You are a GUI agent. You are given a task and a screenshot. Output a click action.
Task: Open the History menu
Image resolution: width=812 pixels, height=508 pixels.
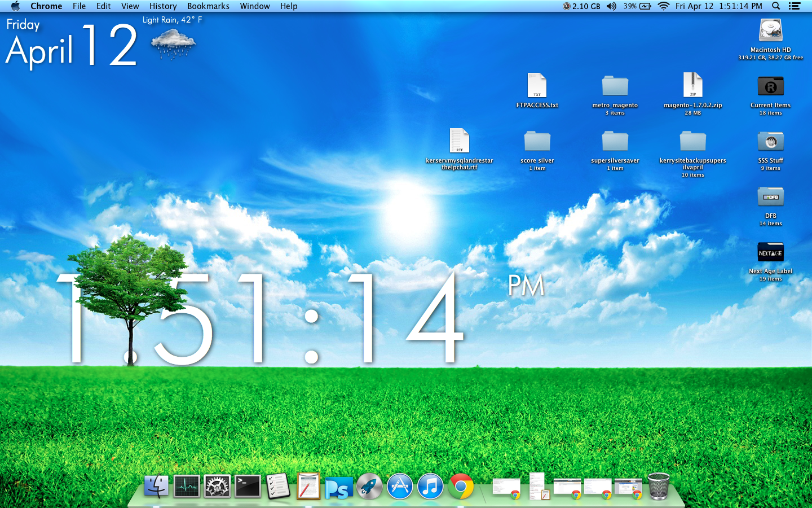(163, 6)
